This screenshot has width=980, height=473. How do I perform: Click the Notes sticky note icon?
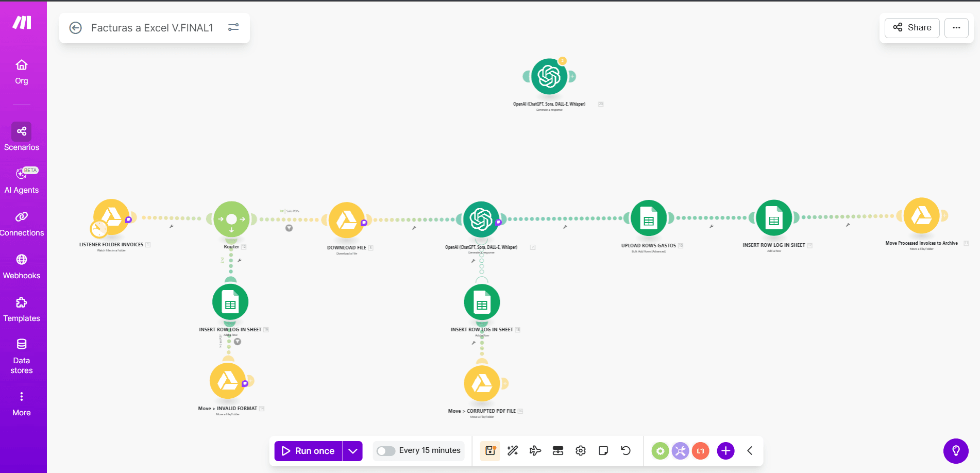click(603, 451)
